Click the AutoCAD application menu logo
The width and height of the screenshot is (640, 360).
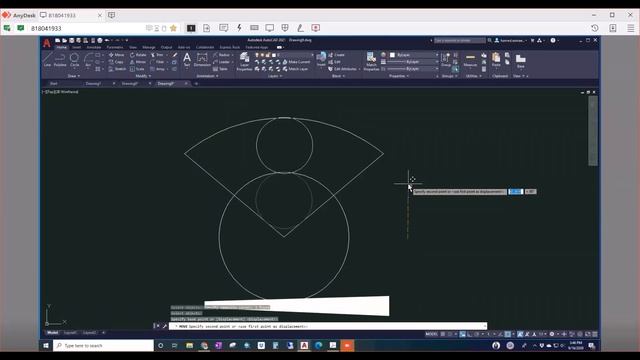point(47,43)
